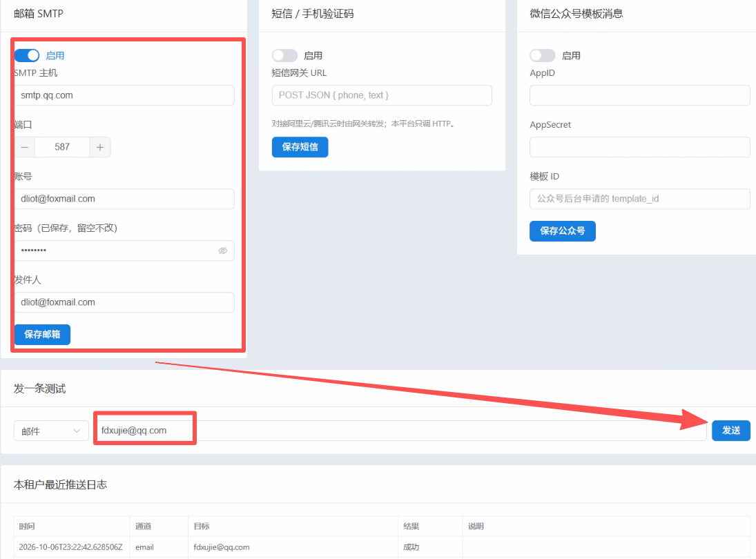
Task: Focus the SMTP host field smtp.qq.com
Action: tap(124, 95)
